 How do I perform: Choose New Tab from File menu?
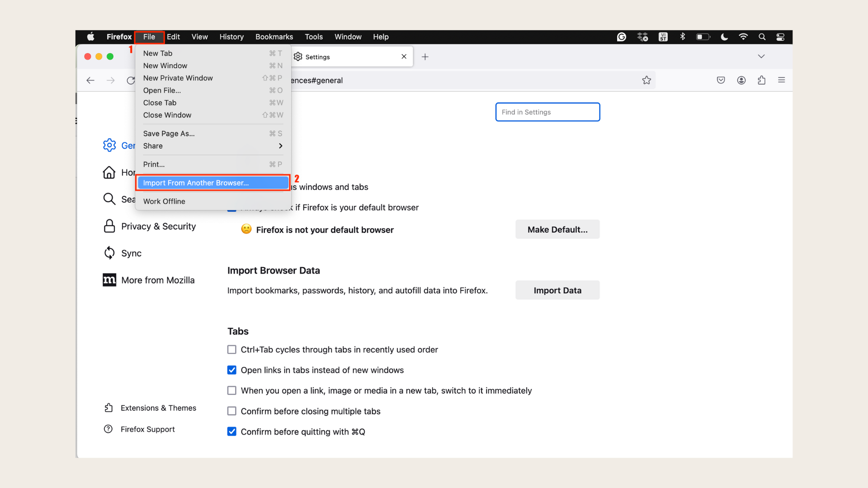pyautogui.click(x=213, y=53)
